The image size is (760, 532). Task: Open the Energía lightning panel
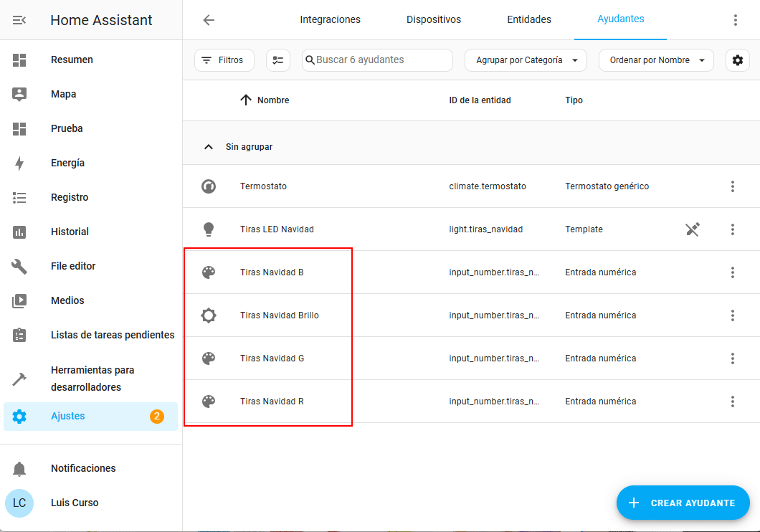tap(67, 163)
